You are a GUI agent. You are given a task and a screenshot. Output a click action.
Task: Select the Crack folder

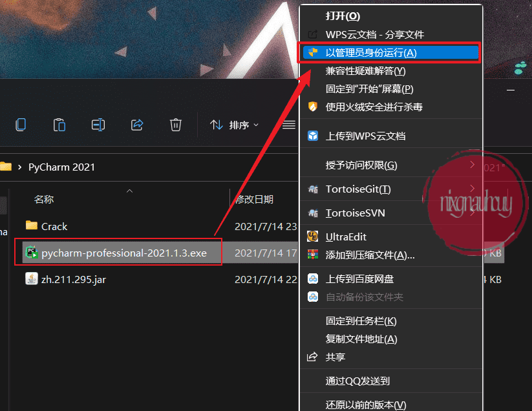pos(54,226)
